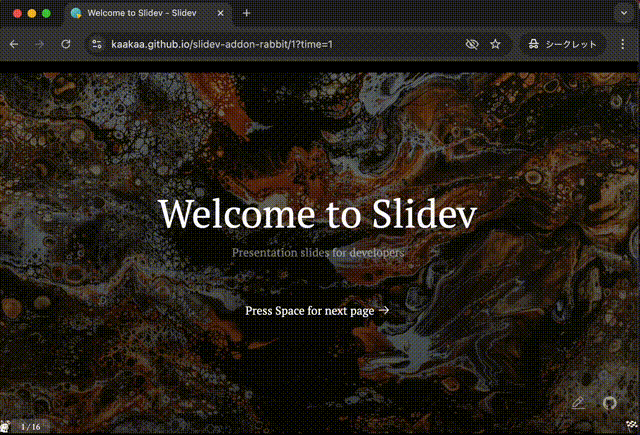This screenshot has width=640, height=435.
Task: Click the "Welcome to Slidev" heading
Action: 318,214
